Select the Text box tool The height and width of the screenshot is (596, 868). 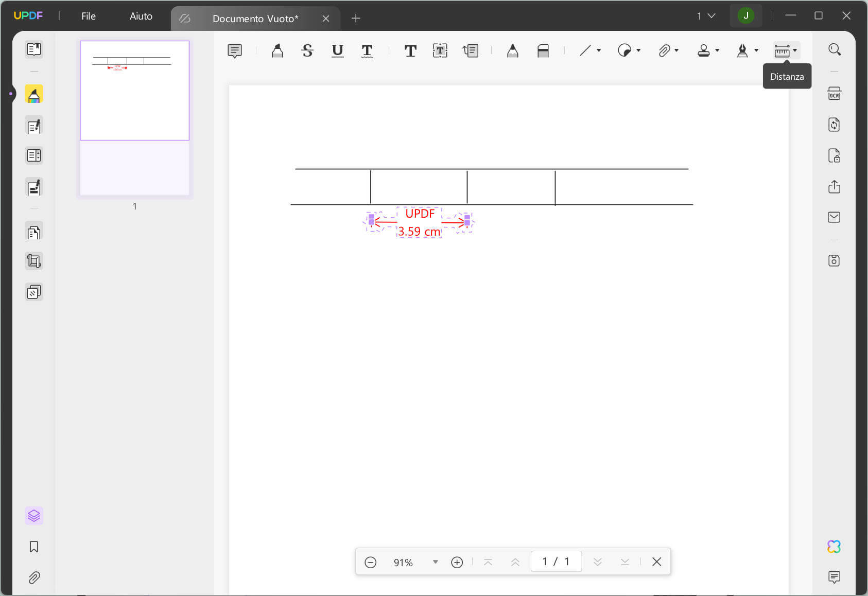click(x=440, y=50)
